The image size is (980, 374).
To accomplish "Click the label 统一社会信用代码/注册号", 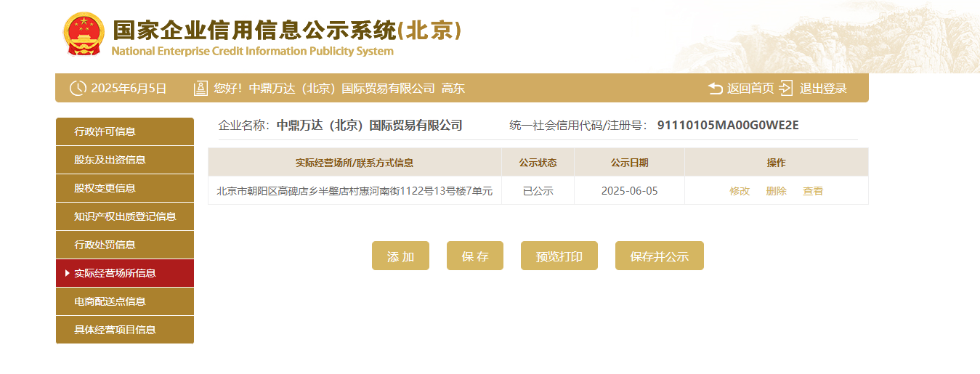I will coord(578,125).
